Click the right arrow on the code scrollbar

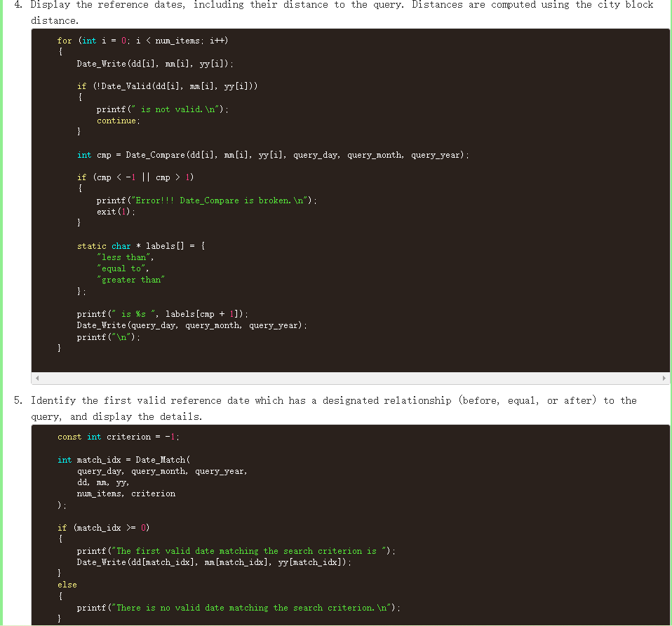[x=664, y=378]
